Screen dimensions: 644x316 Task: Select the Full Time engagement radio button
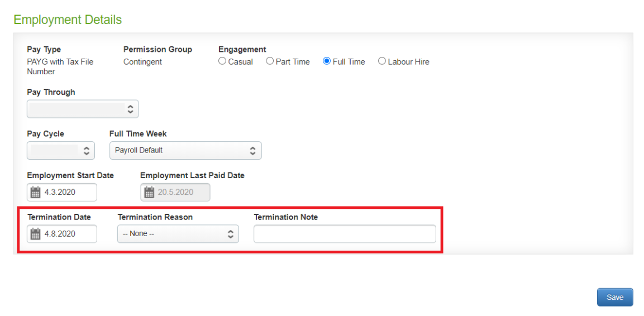(x=327, y=61)
